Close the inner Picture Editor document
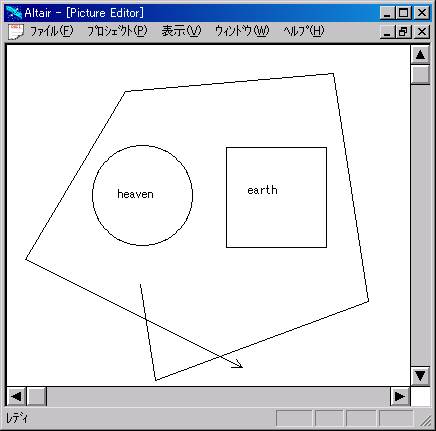Viewport: 436px width, 431px height. tap(422, 32)
